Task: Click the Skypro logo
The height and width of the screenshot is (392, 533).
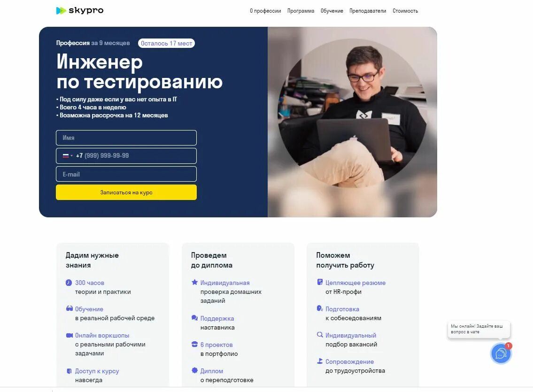Action: [80, 10]
